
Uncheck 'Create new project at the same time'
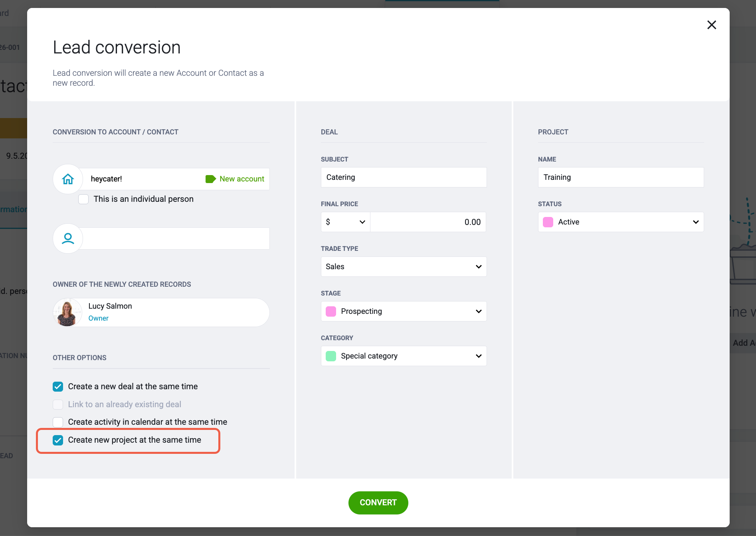point(58,440)
